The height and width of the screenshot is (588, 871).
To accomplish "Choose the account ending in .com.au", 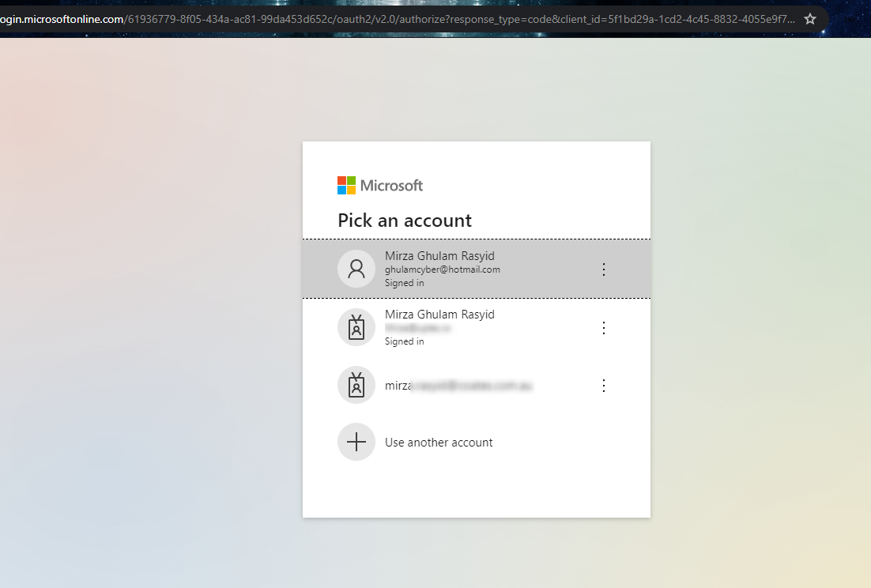I will 458,386.
